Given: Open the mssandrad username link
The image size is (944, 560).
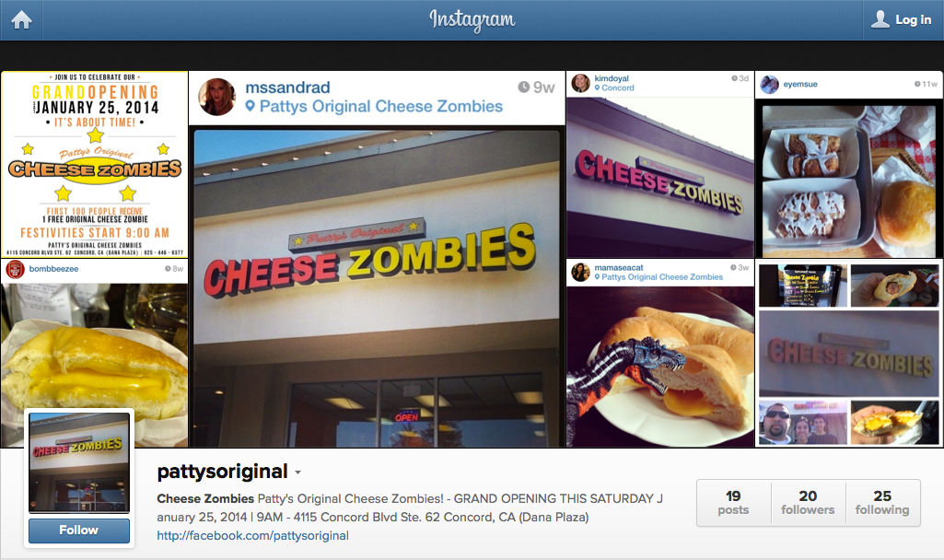Looking at the screenshot, I should tap(287, 87).
